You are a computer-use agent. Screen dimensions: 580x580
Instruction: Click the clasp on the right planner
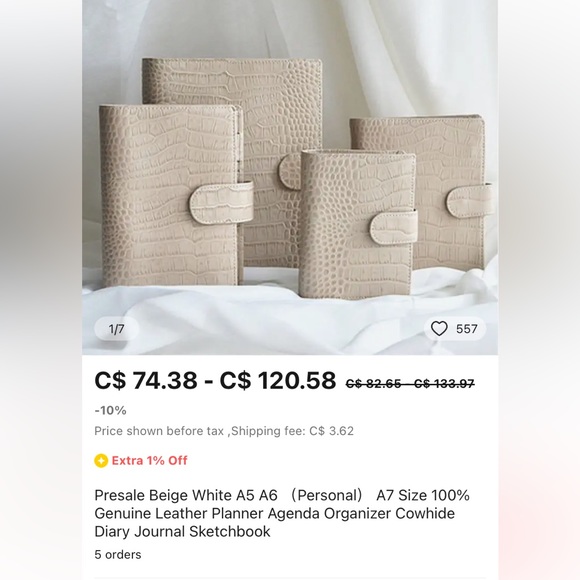[469, 202]
